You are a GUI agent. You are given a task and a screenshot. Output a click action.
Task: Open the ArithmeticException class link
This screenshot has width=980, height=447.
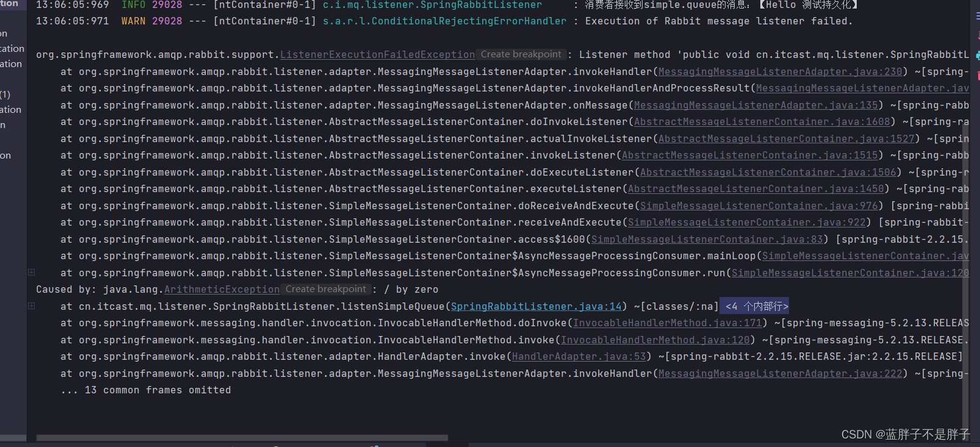(x=222, y=290)
